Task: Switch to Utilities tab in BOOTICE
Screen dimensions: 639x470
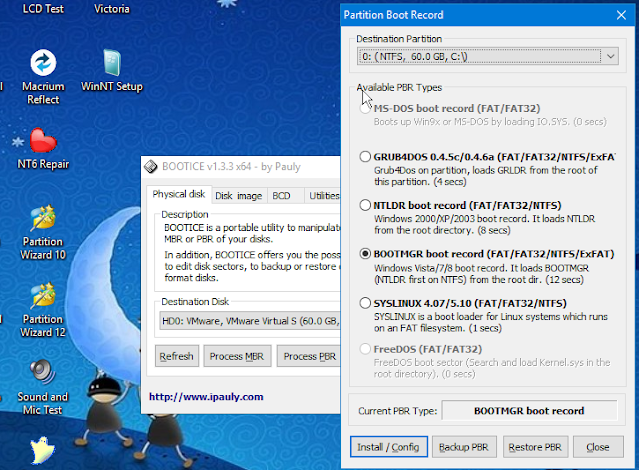Action: (x=324, y=196)
